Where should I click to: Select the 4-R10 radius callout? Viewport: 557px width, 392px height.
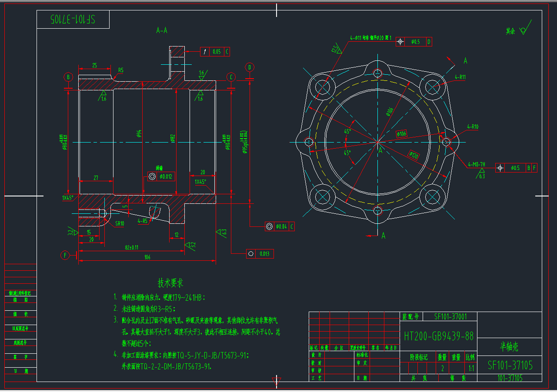click(473, 127)
